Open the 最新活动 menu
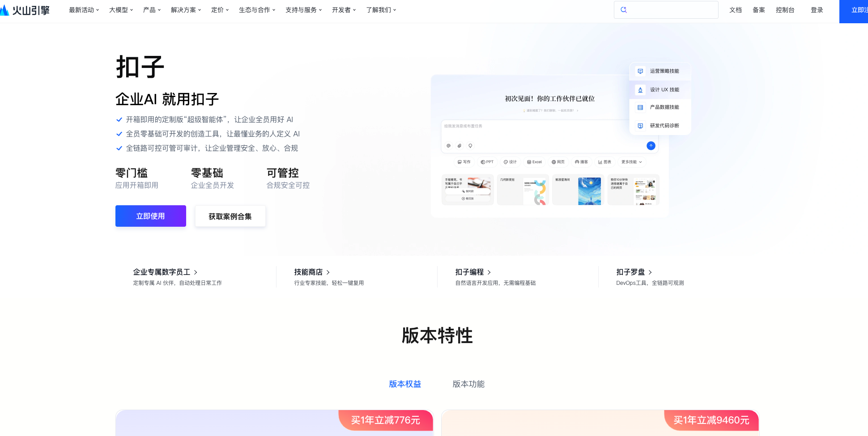Image resolution: width=868 pixels, height=436 pixels. [84, 10]
